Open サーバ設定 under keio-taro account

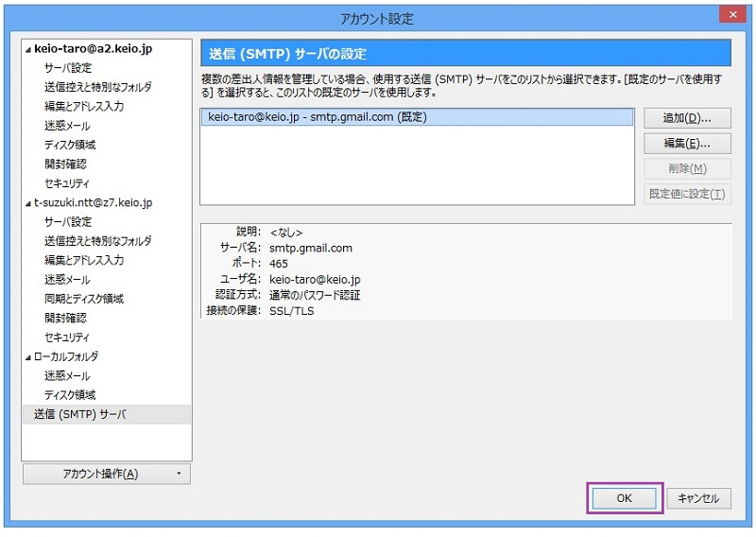pos(68,68)
